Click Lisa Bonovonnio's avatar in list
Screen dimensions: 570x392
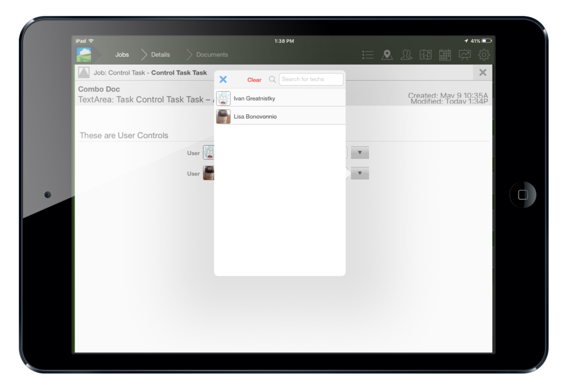pos(223,116)
